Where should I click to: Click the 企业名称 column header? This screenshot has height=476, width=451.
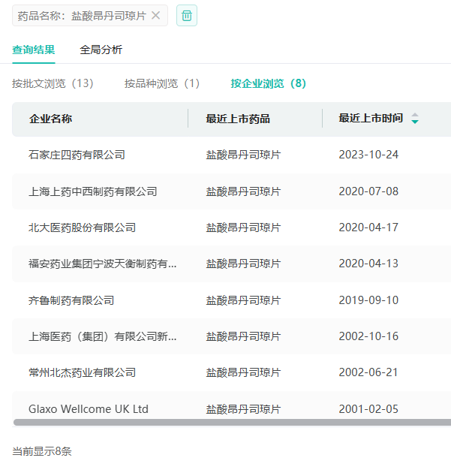[50, 119]
